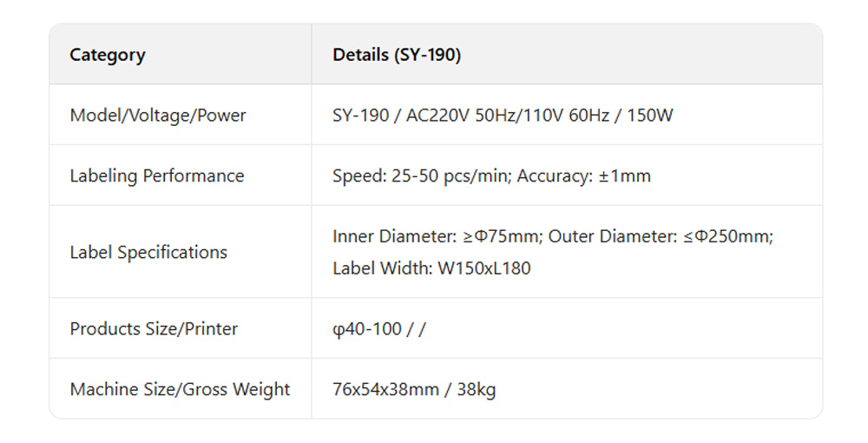Click SY-190 in the Model/Voltage/Power details cell

click(x=361, y=115)
